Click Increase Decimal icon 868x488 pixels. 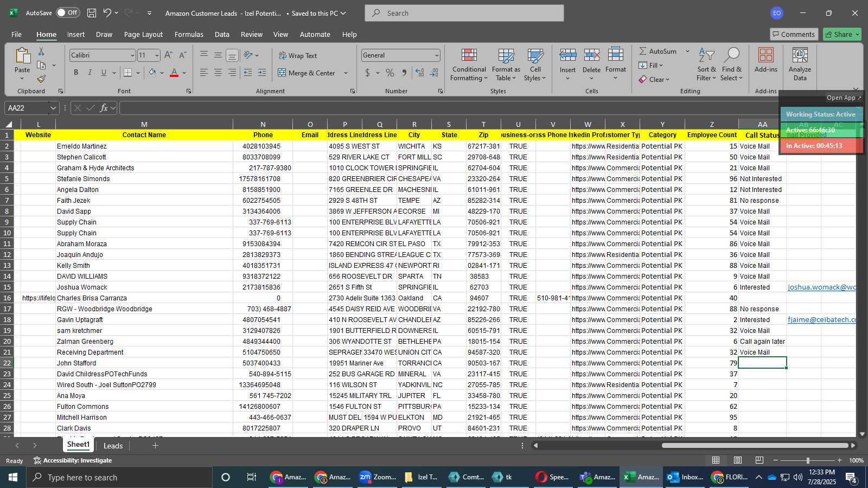click(419, 73)
